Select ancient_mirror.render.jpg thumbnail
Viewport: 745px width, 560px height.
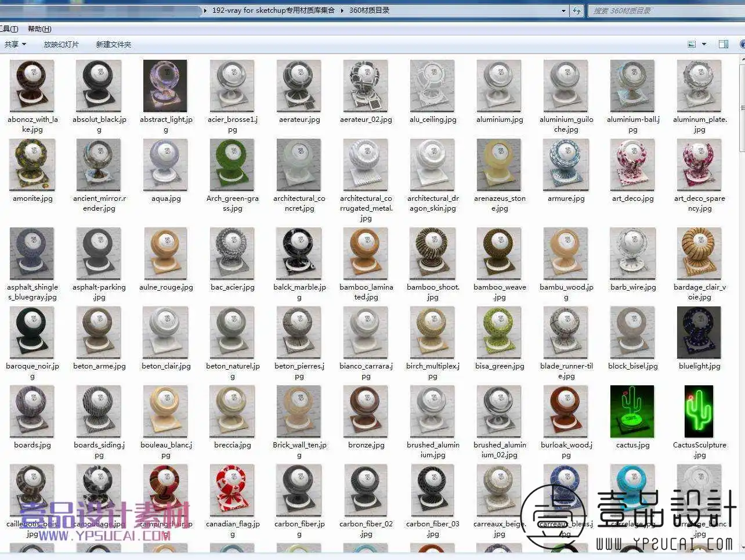pos(99,165)
